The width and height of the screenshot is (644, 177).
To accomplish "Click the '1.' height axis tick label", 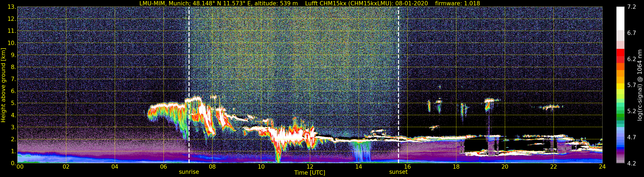I will pos(13,151).
